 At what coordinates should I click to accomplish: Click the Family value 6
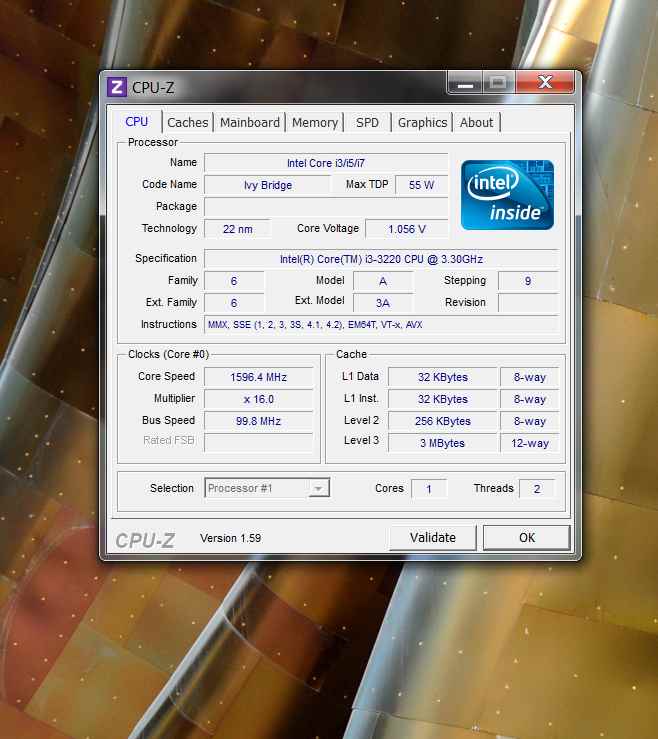coord(234,281)
